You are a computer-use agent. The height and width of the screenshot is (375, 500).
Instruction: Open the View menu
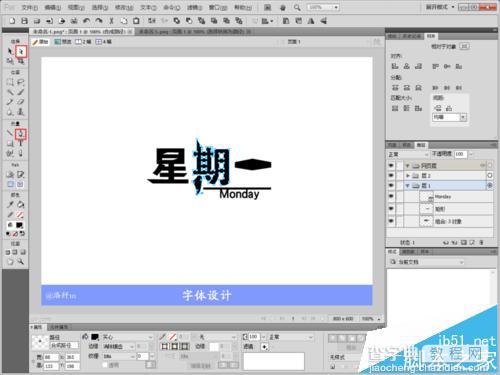pyautogui.click(x=76, y=7)
